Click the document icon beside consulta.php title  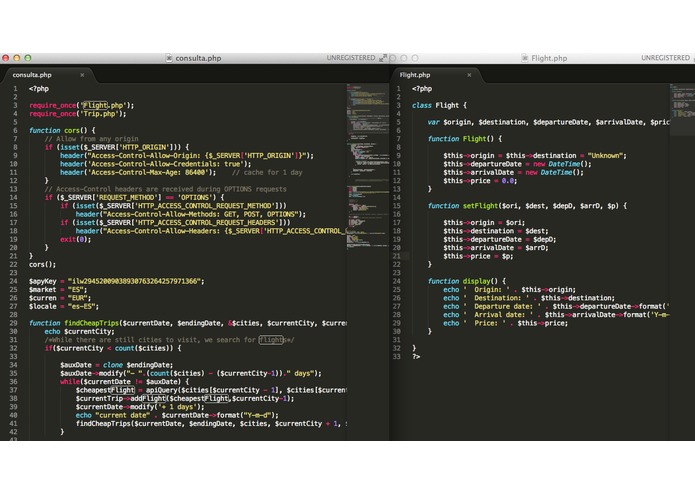pyautogui.click(x=169, y=58)
